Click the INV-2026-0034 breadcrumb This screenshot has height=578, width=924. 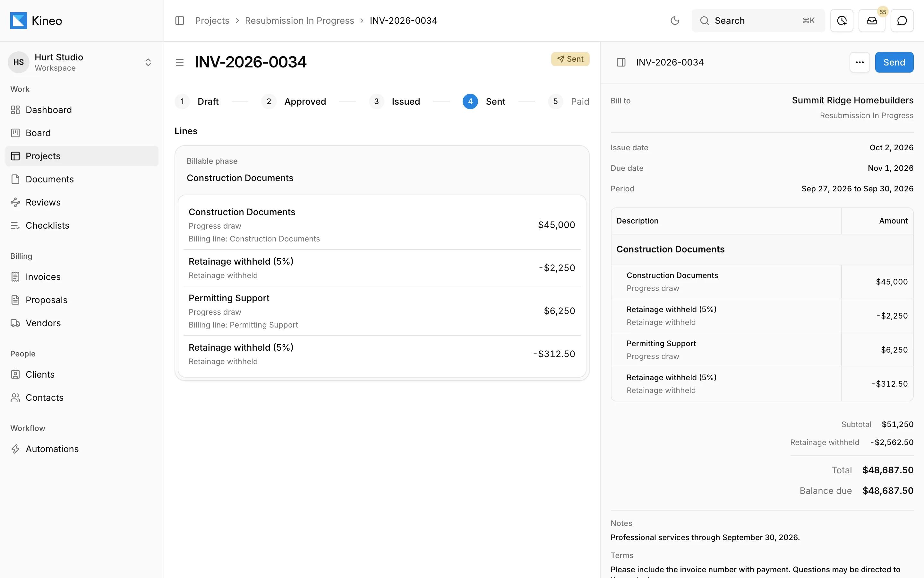(403, 21)
